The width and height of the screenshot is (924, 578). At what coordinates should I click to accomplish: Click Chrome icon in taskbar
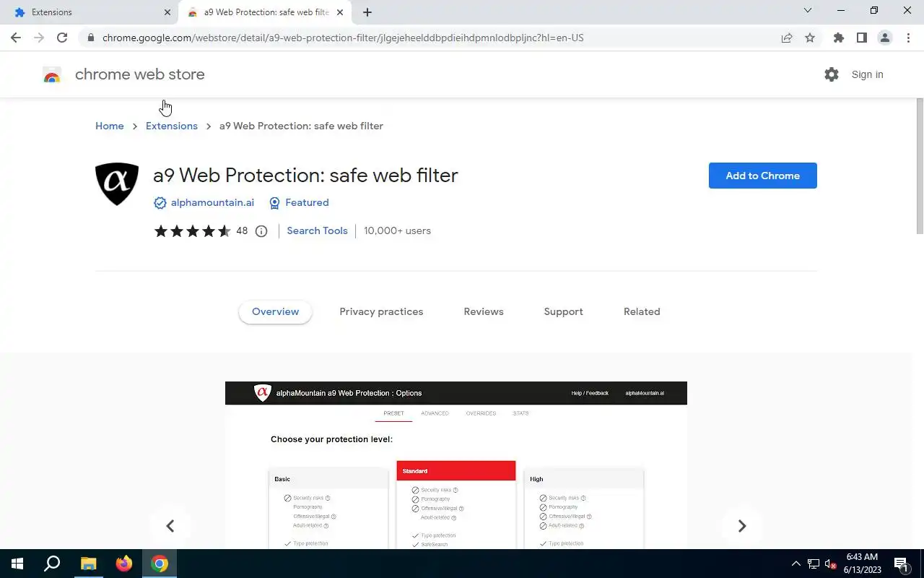(x=160, y=564)
